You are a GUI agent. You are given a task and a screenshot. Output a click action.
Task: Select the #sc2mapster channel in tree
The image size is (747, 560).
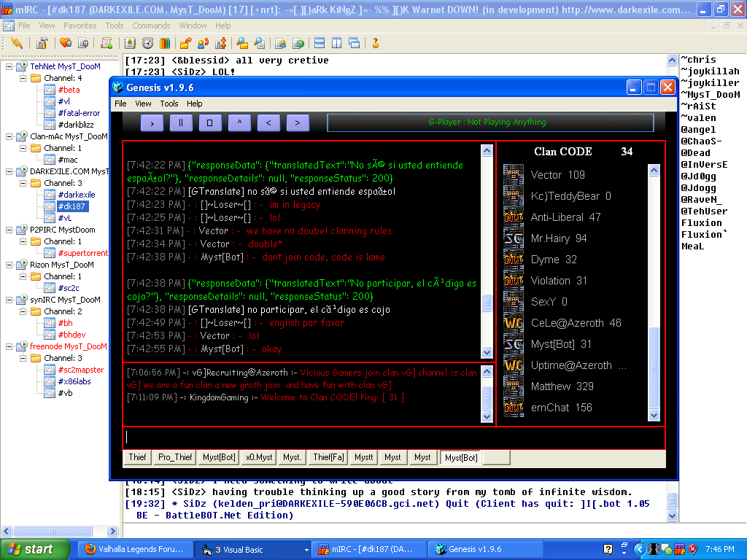click(x=82, y=370)
